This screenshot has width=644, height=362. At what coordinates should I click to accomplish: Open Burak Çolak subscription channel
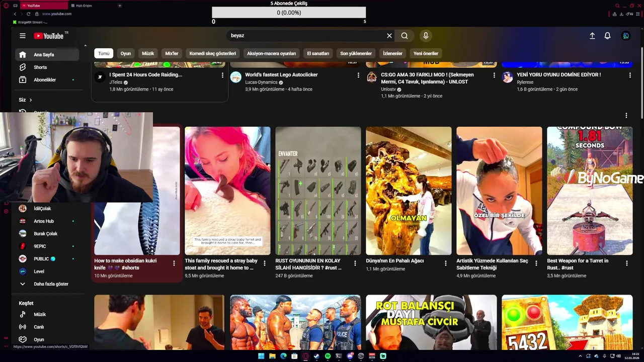[46, 233]
